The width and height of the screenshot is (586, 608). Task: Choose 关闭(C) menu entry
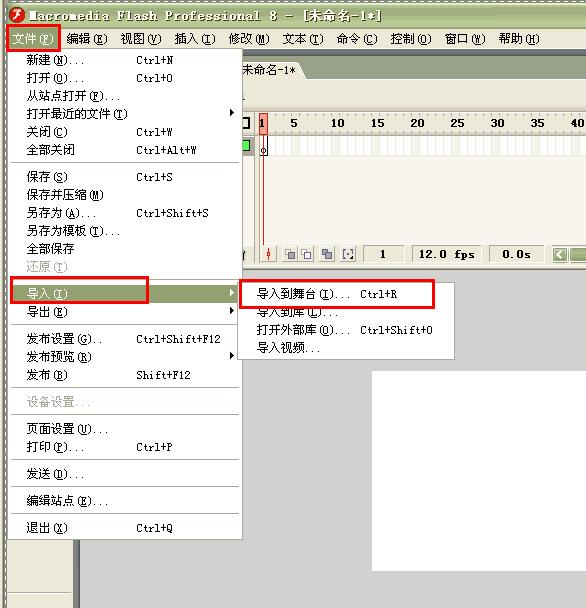point(125,132)
